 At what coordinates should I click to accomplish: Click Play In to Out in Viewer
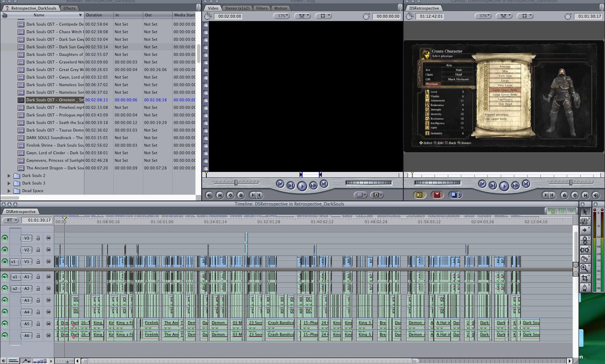pyautogui.click(x=290, y=185)
